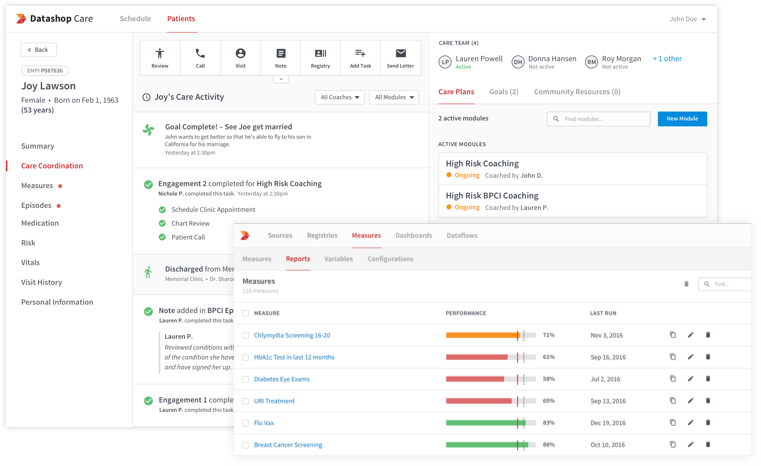This screenshot has width=761, height=466.
Task: Copy the HbA1c Test measure
Action: tap(673, 357)
